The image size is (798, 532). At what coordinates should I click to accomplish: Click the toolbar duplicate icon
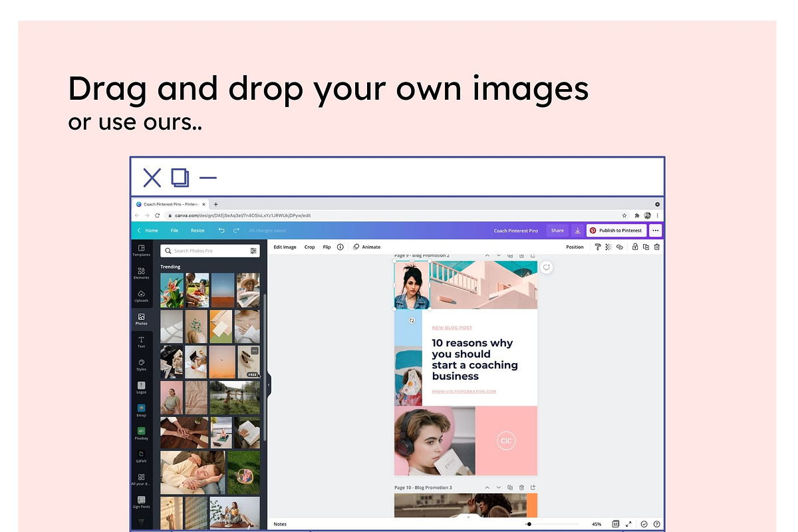646,247
